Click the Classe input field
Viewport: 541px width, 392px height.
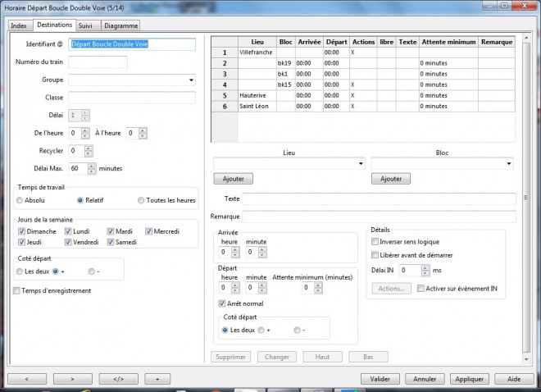coord(132,98)
